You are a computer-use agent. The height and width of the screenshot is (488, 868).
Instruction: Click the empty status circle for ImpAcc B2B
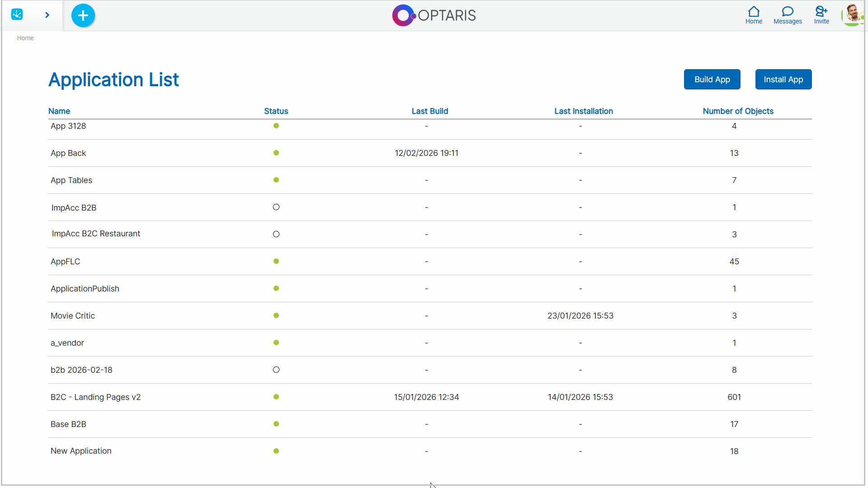[x=276, y=207]
